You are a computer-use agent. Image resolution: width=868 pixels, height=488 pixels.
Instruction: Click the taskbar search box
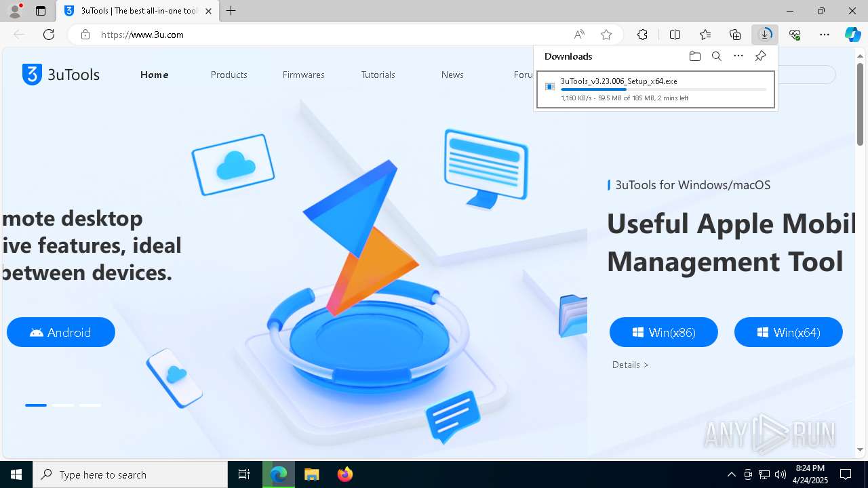coord(130,474)
